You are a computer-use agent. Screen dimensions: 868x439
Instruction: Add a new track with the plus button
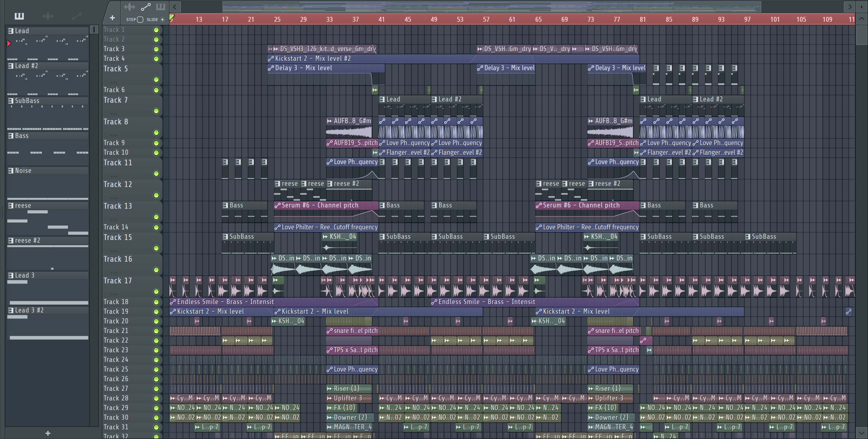tap(112, 18)
